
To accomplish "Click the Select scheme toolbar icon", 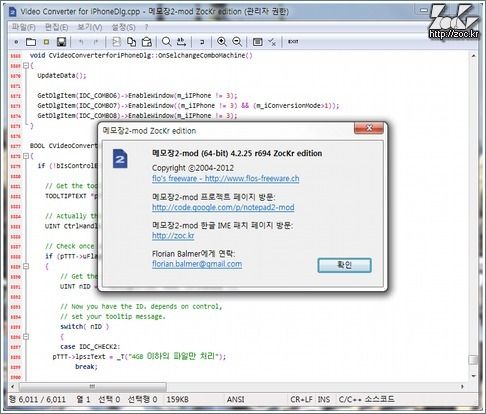I will pos(257,42).
